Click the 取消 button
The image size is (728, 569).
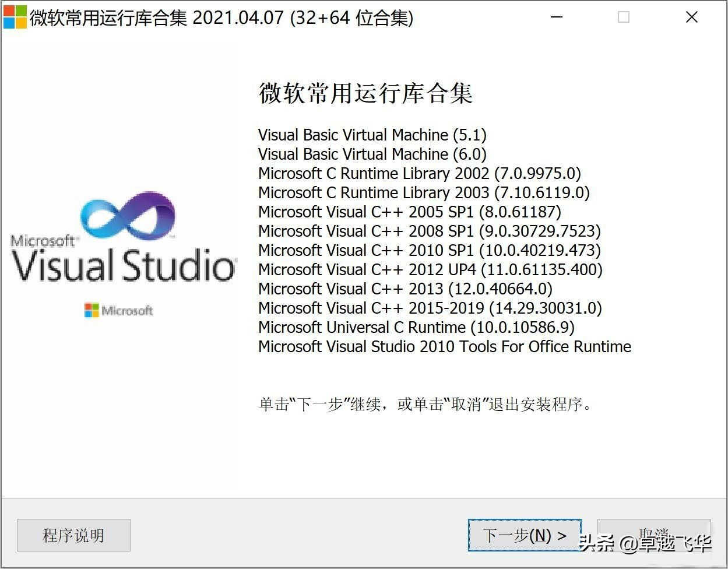coord(654,535)
